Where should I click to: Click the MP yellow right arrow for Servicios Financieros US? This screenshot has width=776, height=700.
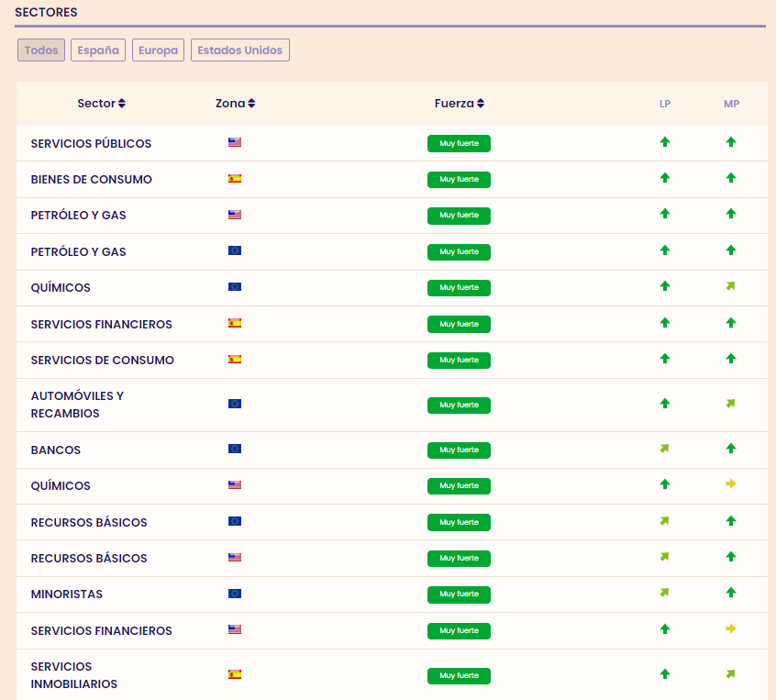(x=731, y=629)
